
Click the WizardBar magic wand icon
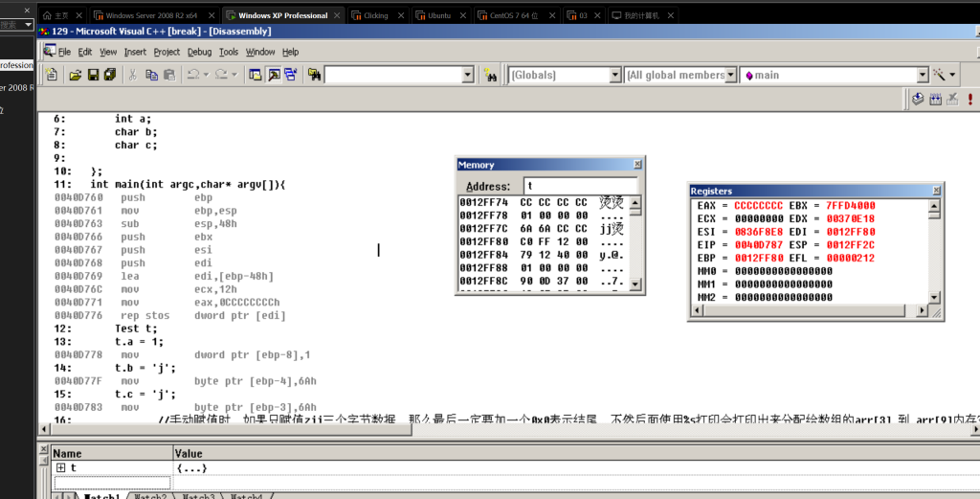click(941, 75)
